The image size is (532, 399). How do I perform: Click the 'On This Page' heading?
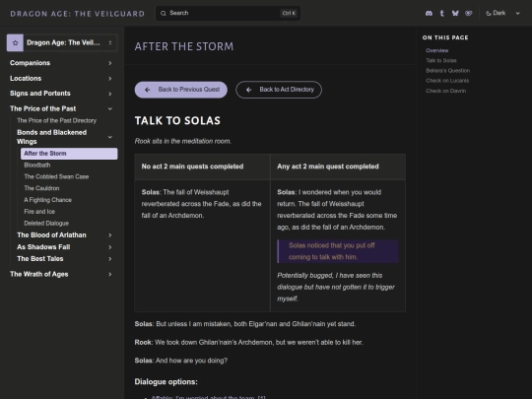445,37
